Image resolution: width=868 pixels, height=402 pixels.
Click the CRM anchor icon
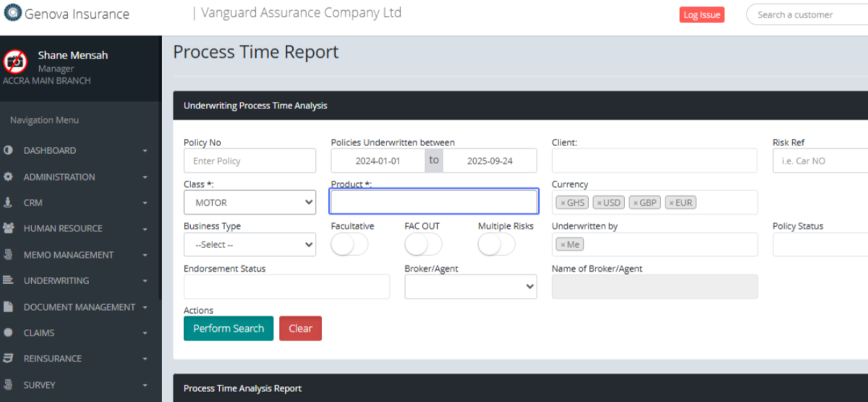click(x=9, y=202)
